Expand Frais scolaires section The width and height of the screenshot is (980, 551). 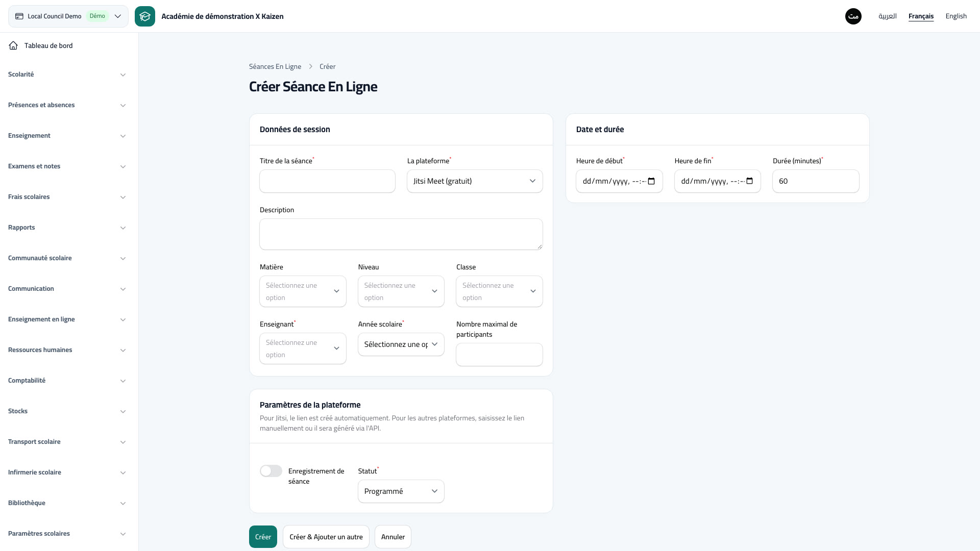tap(67, 197)
